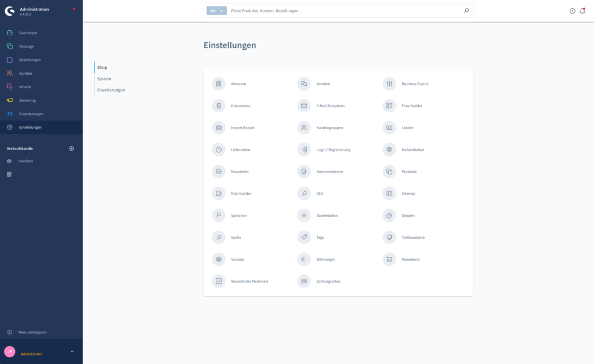Open Erweiterungen in sidebar menu
This screenshot has height=364, width=594.
(x=41, y=114)
